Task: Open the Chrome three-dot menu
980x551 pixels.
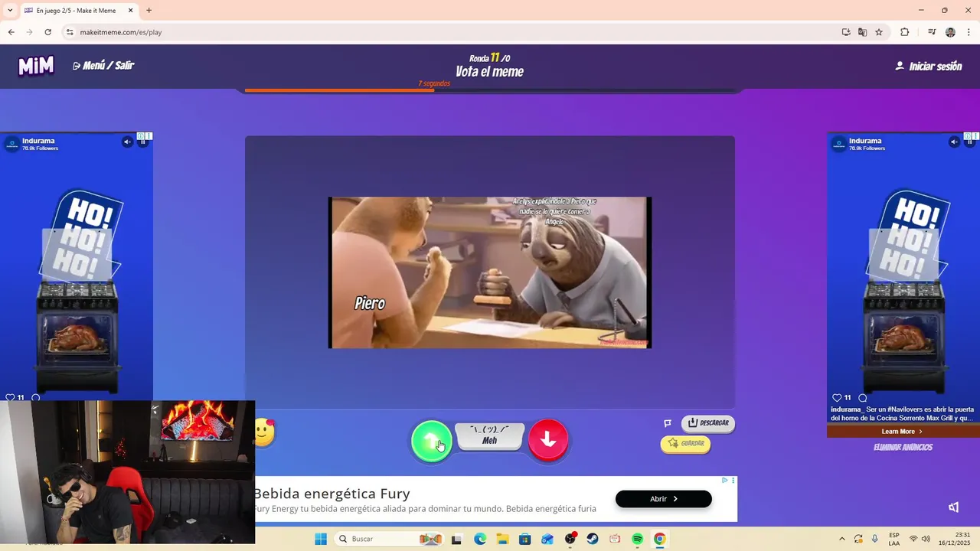Action: [969, 32]
